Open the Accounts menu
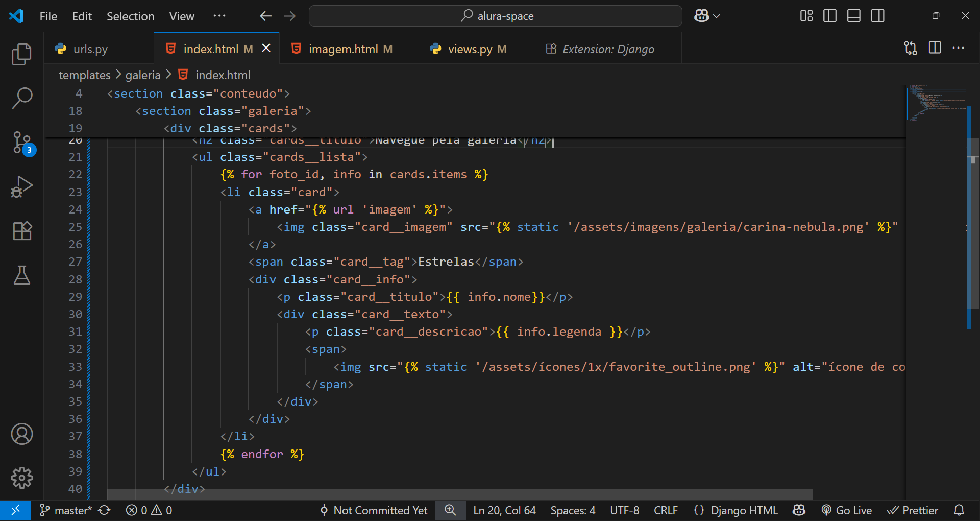The image size is (980, 521). pyautogui.click(x=21, y=434)
